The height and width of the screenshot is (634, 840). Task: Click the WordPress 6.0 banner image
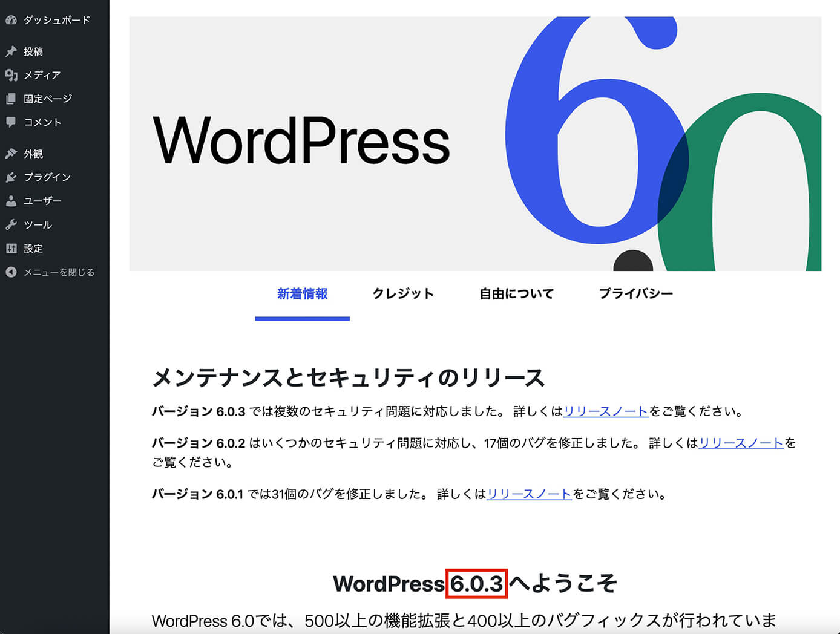pos(475,144)
